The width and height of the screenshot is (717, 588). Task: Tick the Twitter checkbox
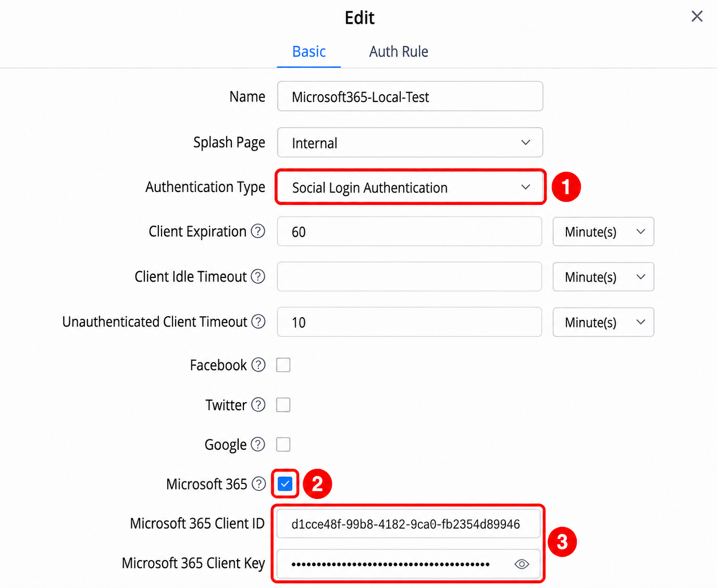coord(283,405)
